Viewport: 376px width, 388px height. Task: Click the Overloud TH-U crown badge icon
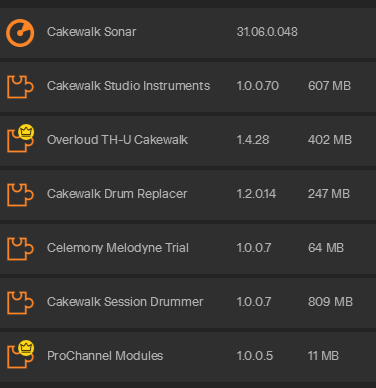[x=26, y=132]
